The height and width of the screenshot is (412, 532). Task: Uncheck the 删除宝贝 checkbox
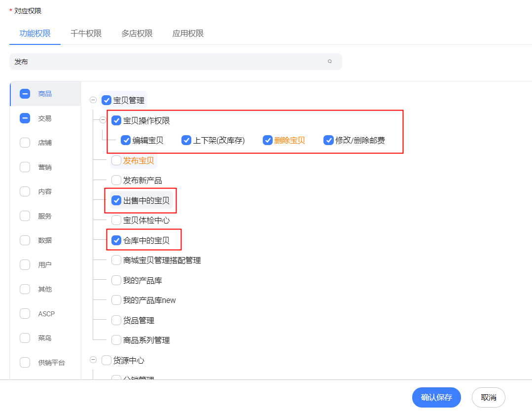[267, 140]
